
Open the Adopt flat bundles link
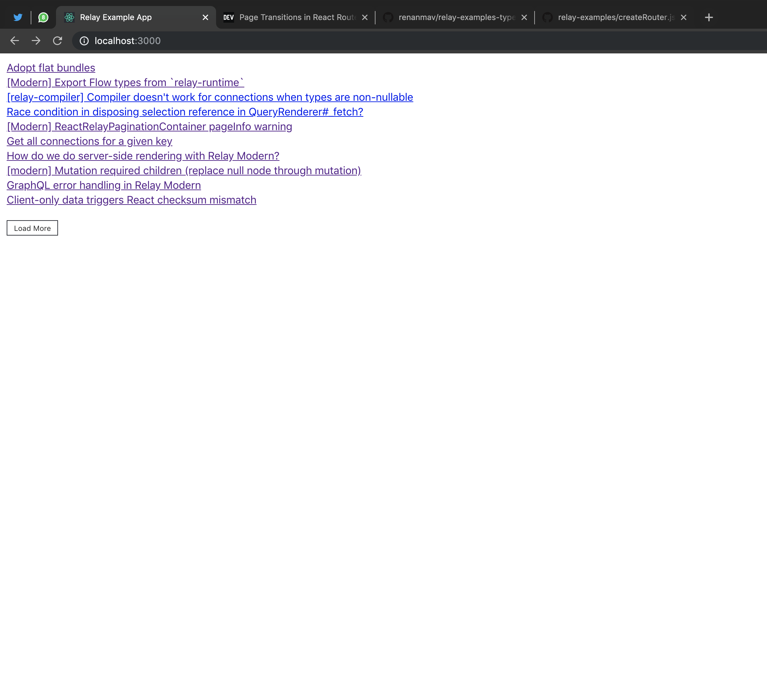click(51, 68)
